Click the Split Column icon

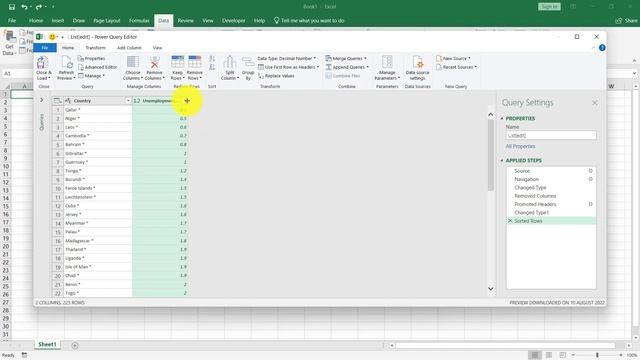[230, 63]
